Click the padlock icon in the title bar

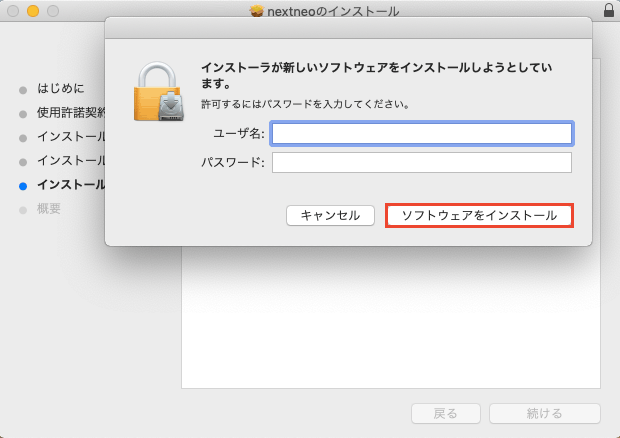609,11
